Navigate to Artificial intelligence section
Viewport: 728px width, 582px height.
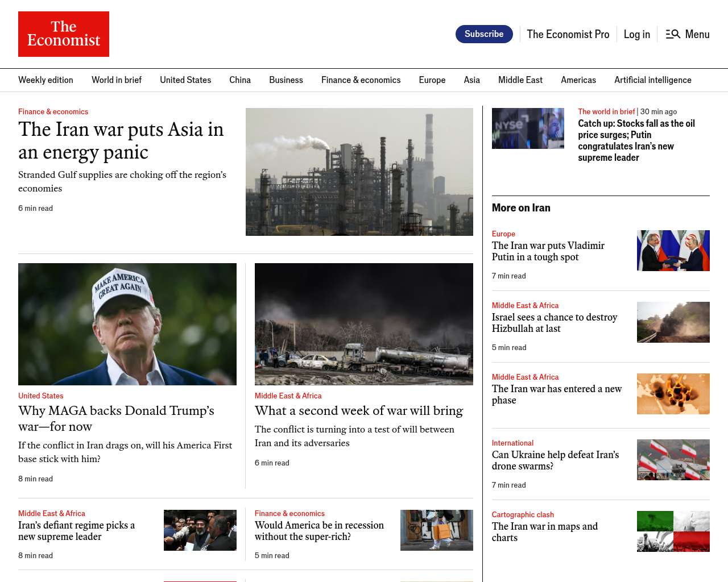[x=652, y=80]
